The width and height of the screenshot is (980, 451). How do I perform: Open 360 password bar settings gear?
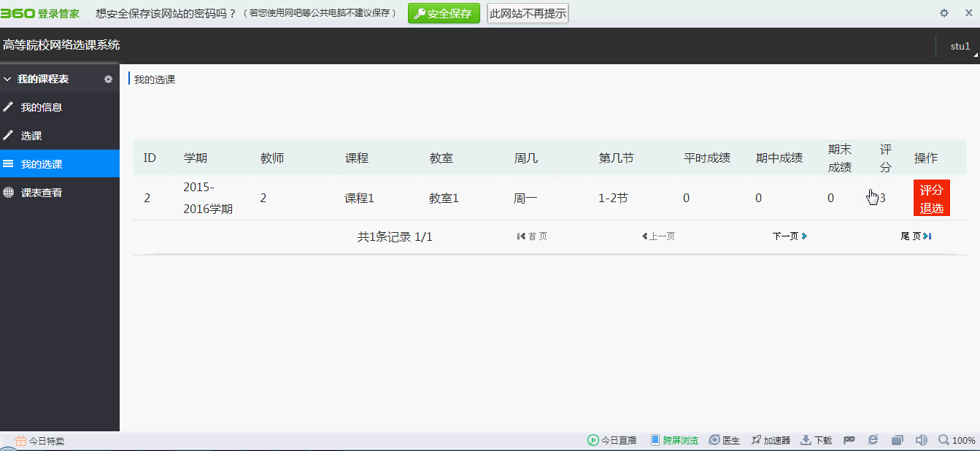coord(944,13)
